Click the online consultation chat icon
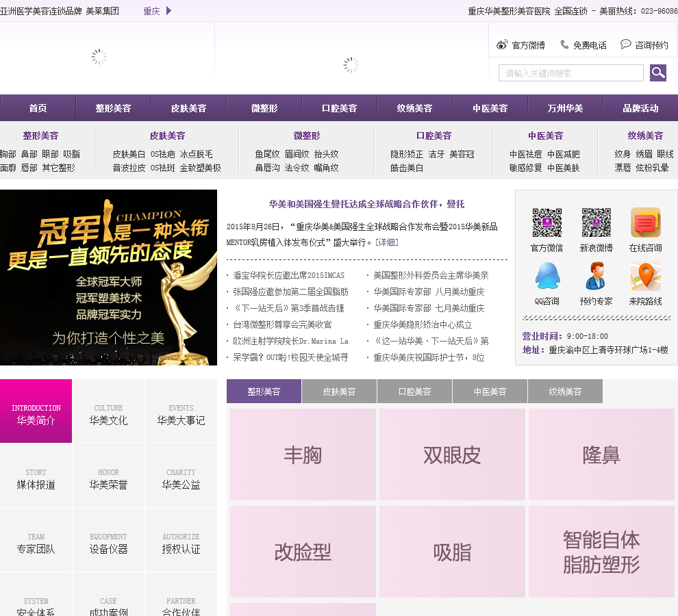The height and width of the screenshot is (616, 678). click(645, 223)
